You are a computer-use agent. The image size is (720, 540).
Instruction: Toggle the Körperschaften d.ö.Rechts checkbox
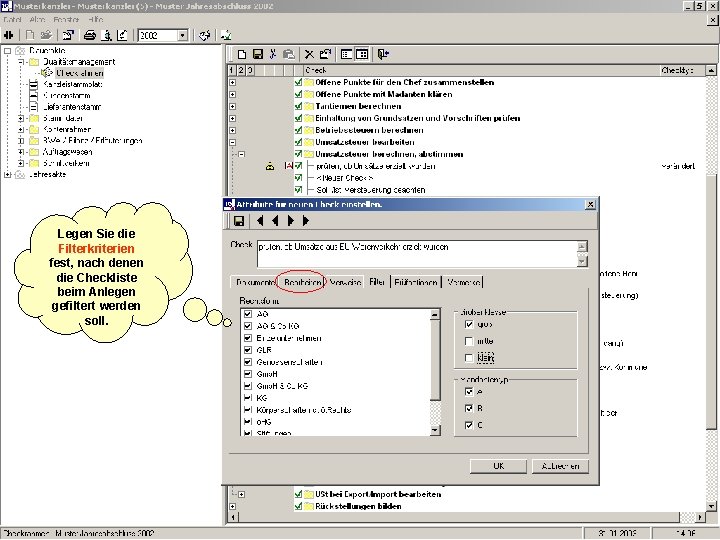[x=248, y=410]
